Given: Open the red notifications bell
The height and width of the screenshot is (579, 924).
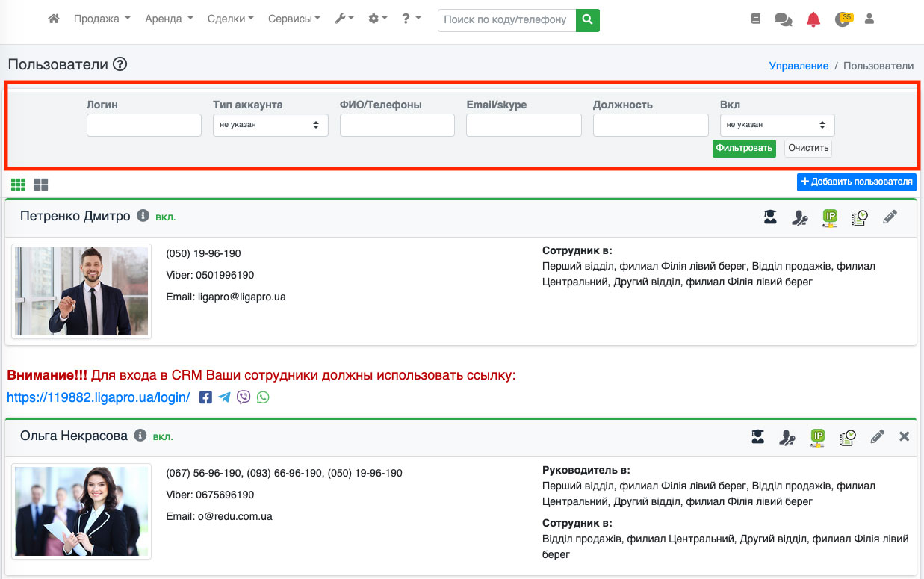Looking at the screenshot, I should pos(813,20).
